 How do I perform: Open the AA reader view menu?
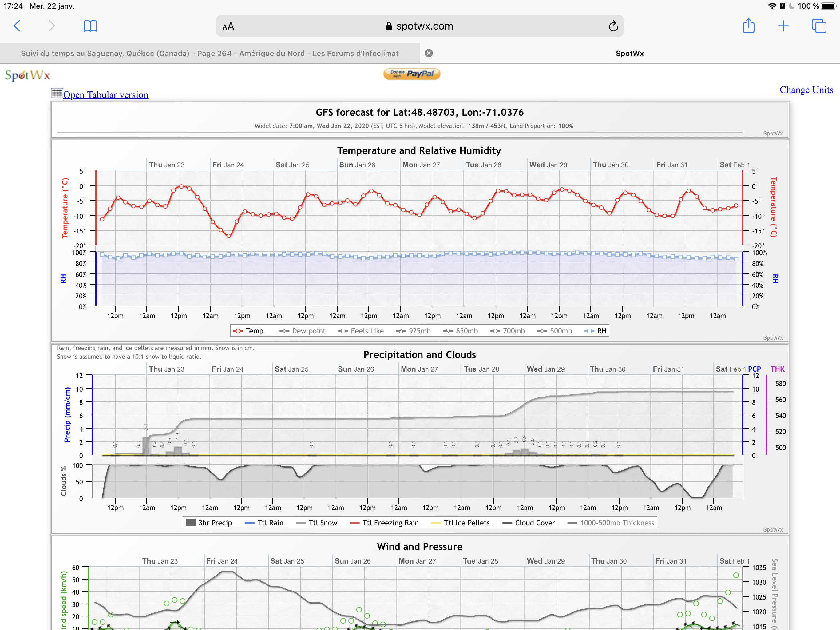click(x=228, y=26)
